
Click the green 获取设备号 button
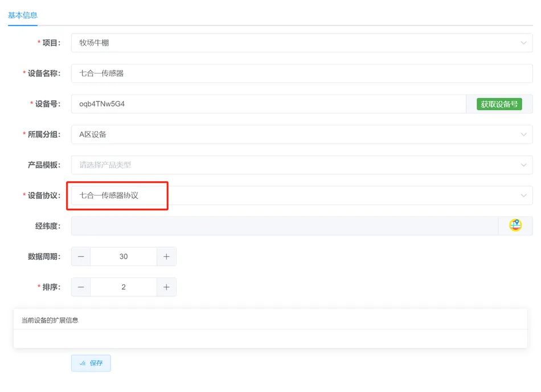point(499,104)
